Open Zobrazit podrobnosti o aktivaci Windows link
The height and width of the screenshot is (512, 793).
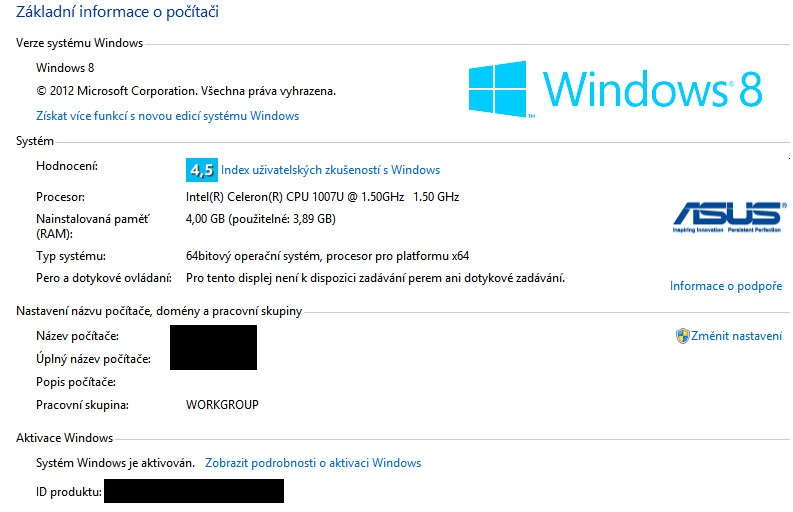click(313, 463)
